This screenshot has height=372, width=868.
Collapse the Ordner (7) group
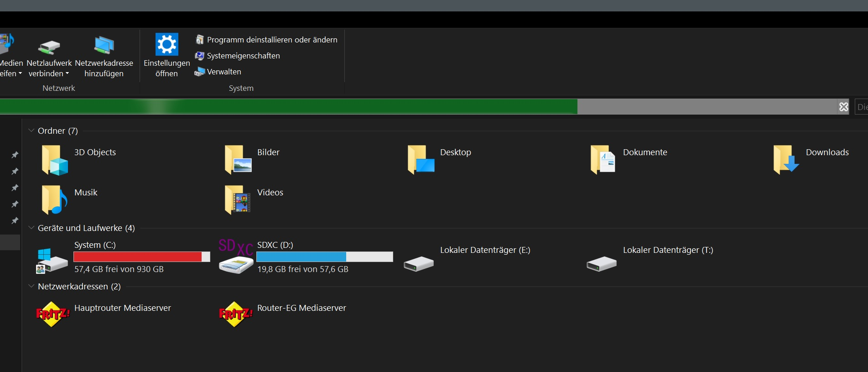pyautogui.click(x=31, y=131)
